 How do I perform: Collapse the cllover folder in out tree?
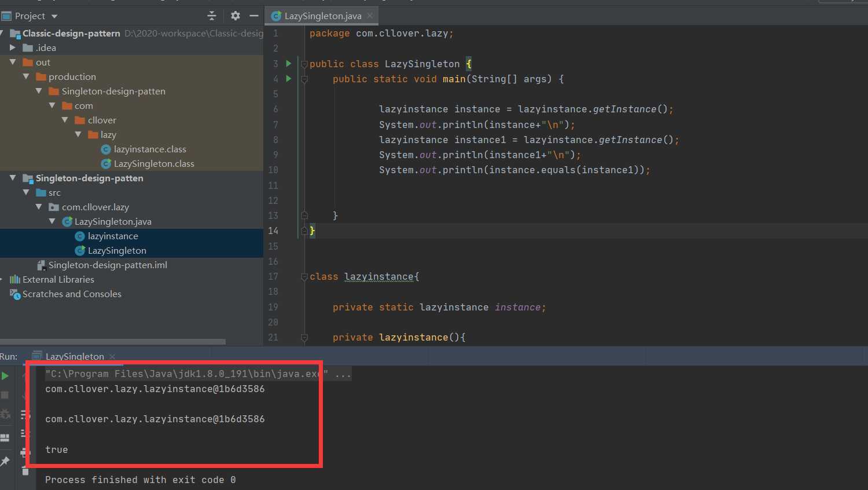click(x=65, y=120)
